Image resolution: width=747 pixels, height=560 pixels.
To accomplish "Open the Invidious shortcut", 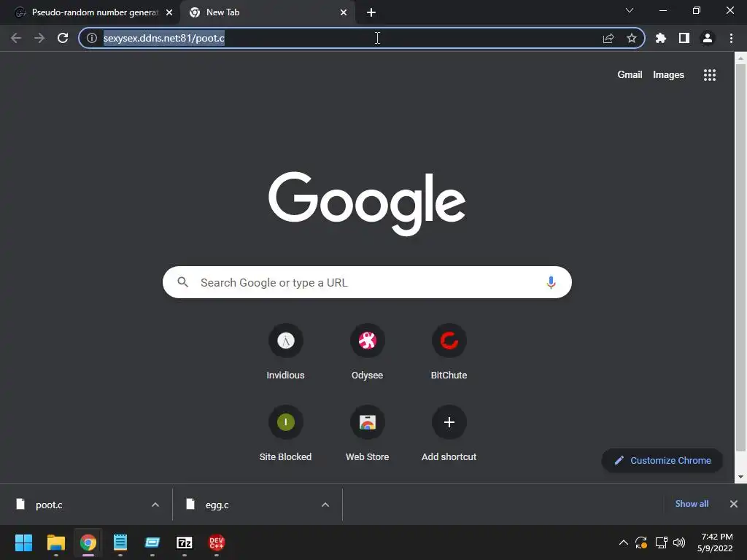I will pyautogui.click(x=285, y=352).
